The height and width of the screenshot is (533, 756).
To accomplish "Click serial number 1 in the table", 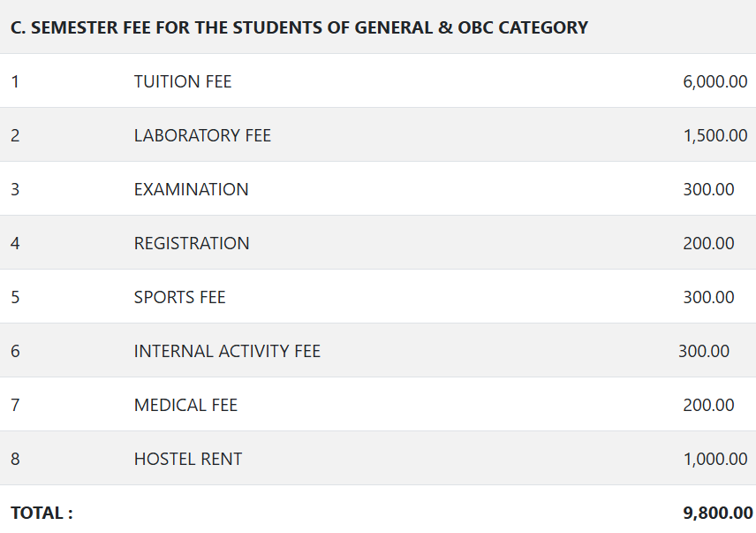I will pyautogui.click(x=15, y=81).
